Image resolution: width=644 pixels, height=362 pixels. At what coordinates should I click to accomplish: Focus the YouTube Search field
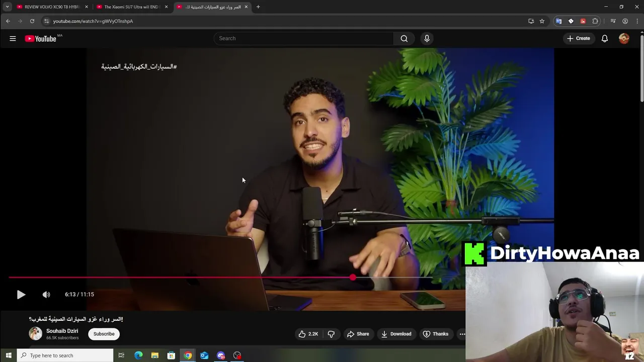tap(304, 38)
